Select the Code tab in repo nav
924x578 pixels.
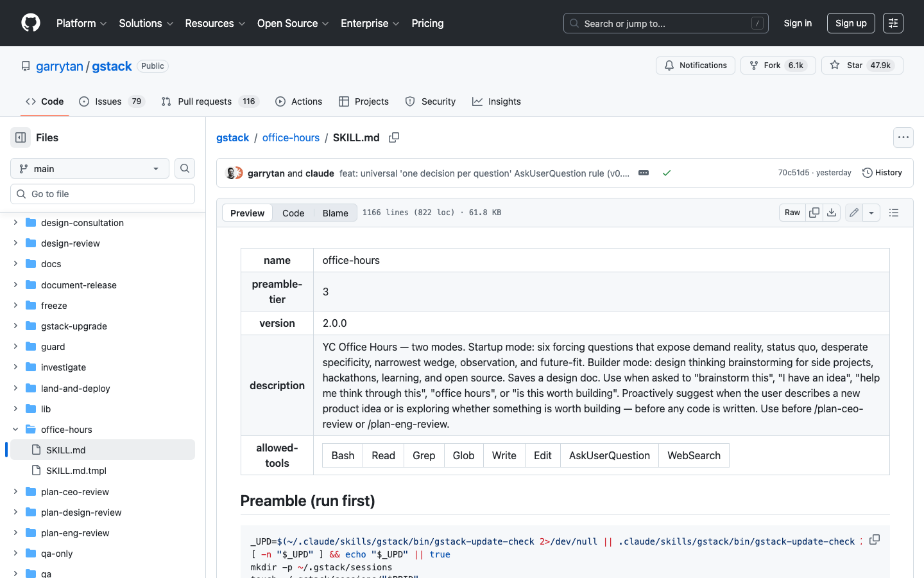pos(44,101)
